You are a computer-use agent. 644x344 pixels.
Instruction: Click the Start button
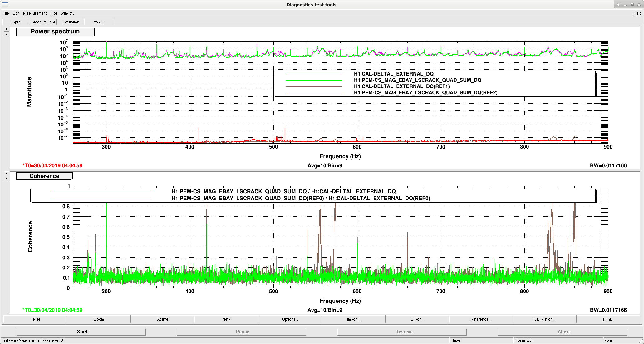[x=82, y=332]
